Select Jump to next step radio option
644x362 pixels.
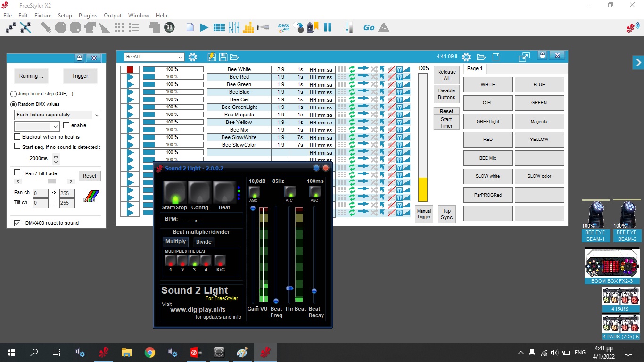click(13, 94)
